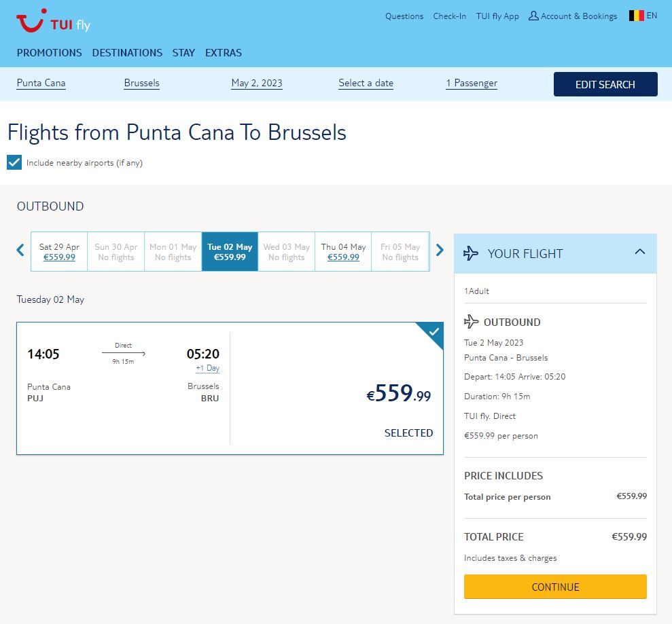Click the airplane icon beside OUTBOUND summary
Screen dimensions: 672x624
[x=471, y=322]
